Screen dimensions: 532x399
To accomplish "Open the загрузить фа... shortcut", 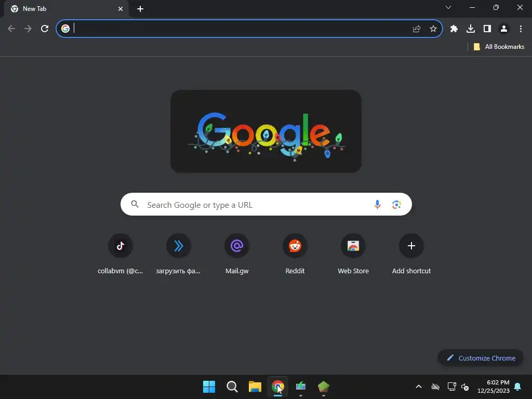I will [179, 254].
